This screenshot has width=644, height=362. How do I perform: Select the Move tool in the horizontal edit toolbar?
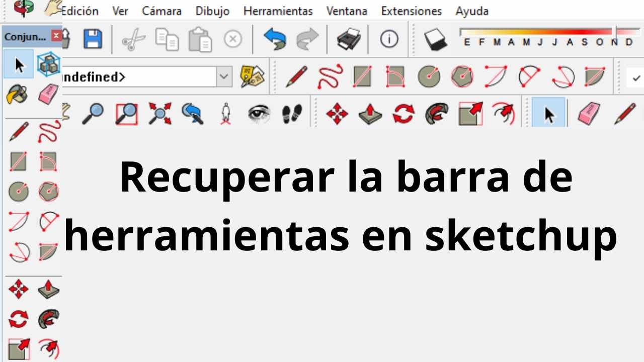coord(337,114)
